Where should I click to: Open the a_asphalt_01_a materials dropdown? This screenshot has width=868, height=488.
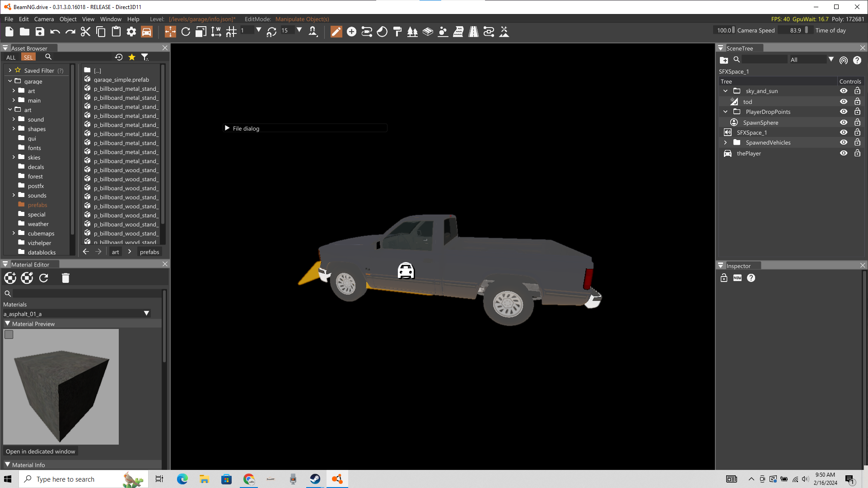(x=77, y=314)
